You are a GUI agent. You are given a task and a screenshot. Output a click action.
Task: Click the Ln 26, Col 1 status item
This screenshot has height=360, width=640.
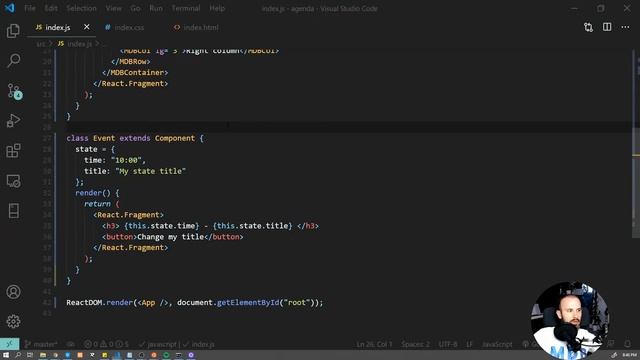374,344
